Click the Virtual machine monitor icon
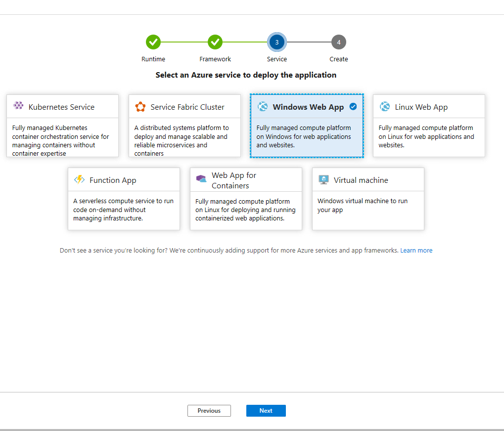 324,180
